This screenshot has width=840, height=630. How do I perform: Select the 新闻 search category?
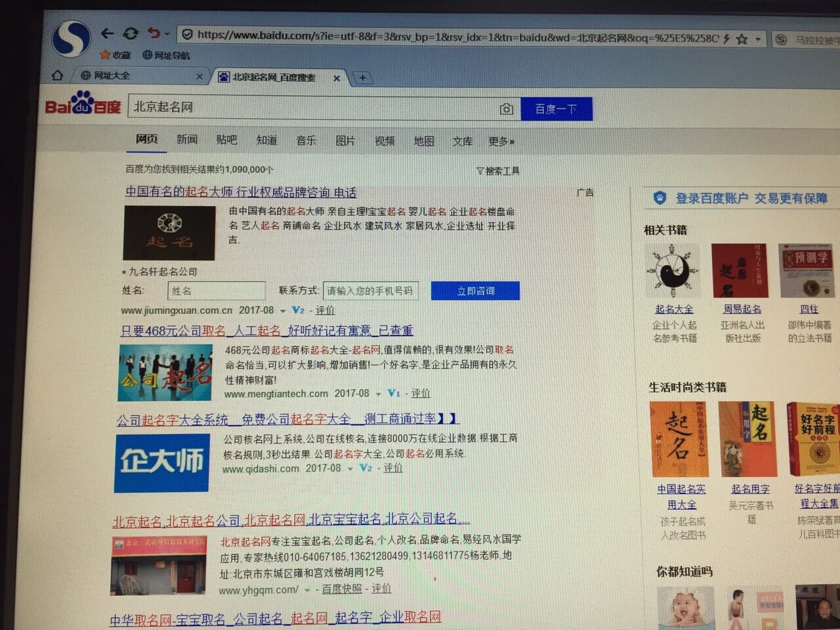click(x=187, y=139)
